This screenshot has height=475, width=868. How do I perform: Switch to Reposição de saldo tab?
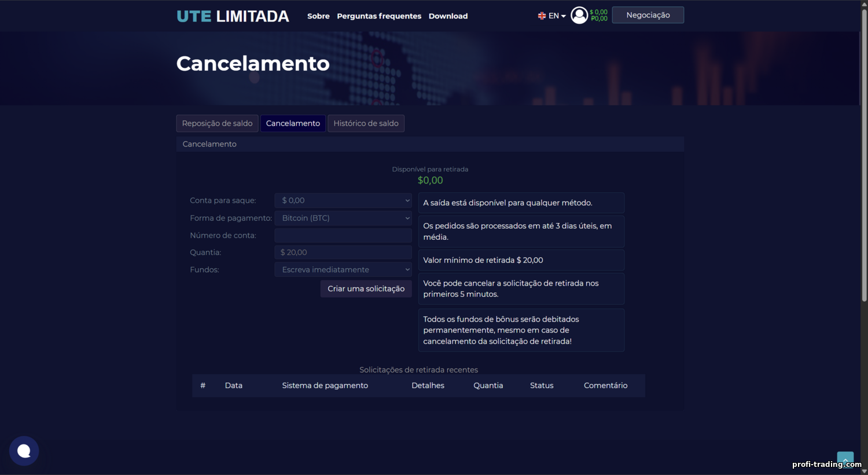217,123
